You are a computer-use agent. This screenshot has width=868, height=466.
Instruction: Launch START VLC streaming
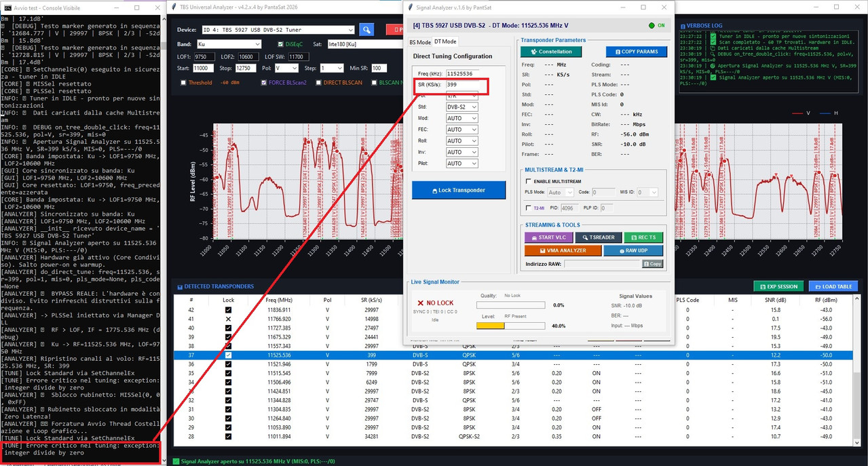point(548,237)
